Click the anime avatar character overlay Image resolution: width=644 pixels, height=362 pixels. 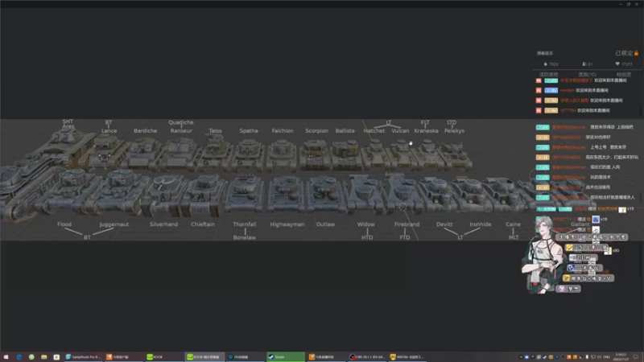543,254
